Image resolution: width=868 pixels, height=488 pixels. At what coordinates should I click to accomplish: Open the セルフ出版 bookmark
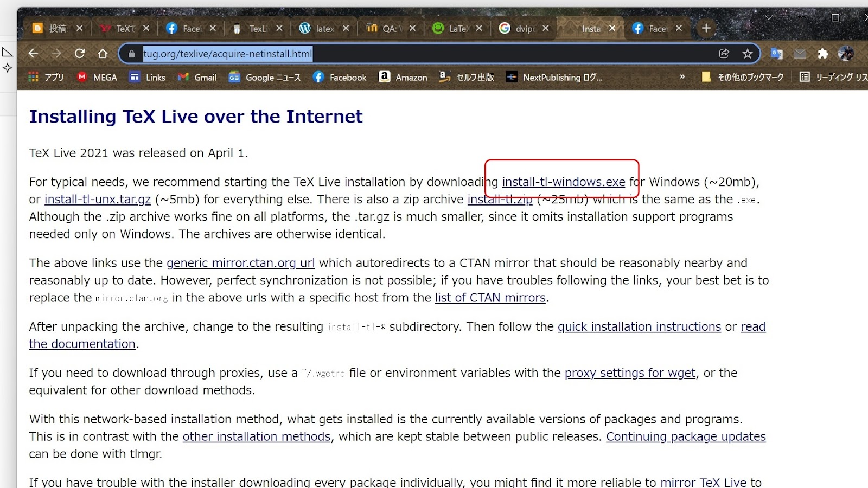pyautogui.click(x=467, y=77)
